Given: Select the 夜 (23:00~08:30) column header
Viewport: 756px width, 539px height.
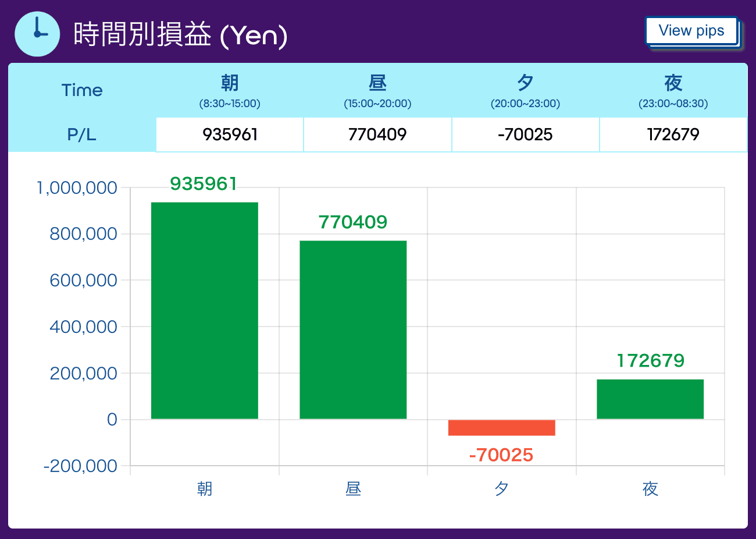Looking at the screenshot, I should point(673,91).
